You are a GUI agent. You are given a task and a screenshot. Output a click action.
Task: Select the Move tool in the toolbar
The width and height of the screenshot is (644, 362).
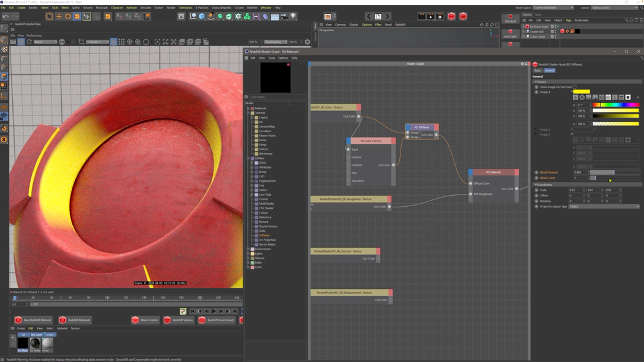click(x=59, y=17)
